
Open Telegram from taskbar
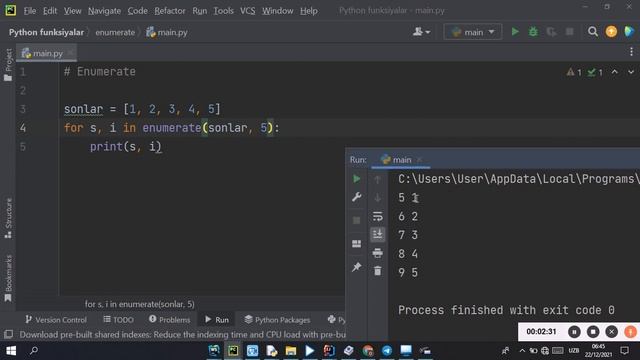pyautogui.click(x=387, y=351)
